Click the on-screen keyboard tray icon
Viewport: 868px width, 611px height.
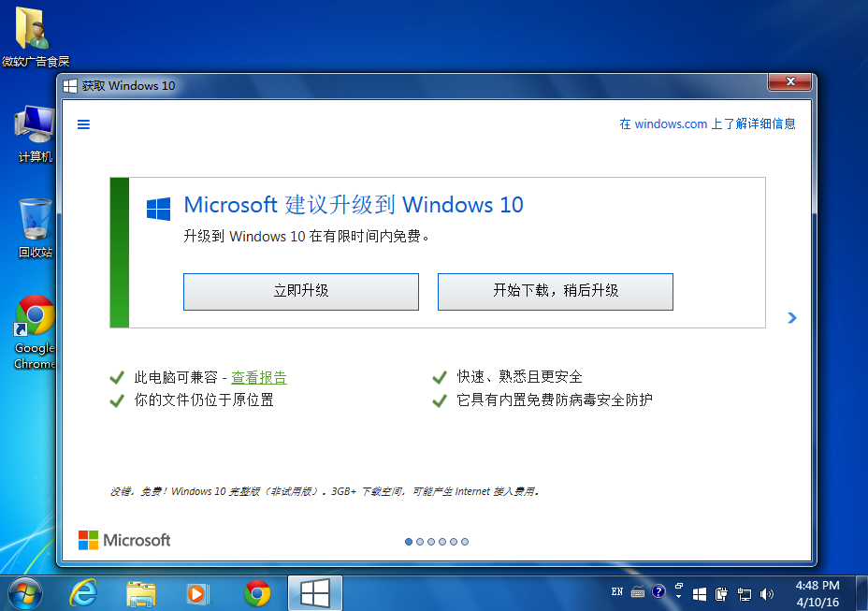[638, 592]
